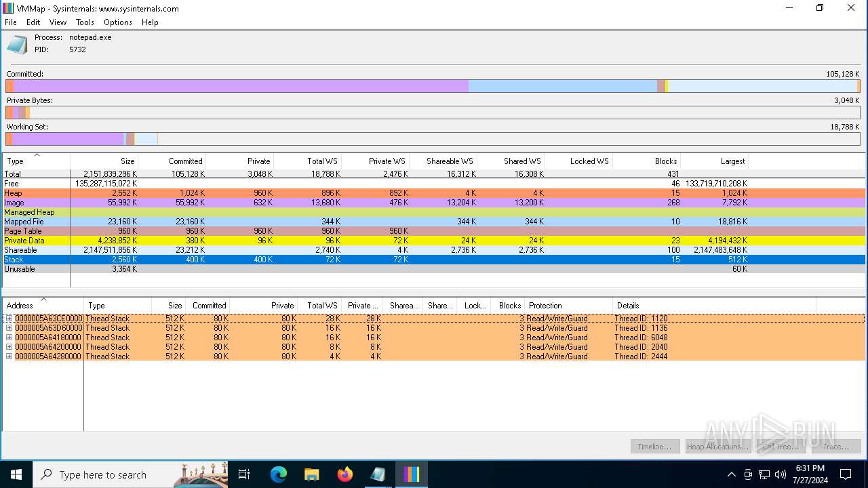The image size is (868, 488).
Task: Open Task View on taskbar
Action: [x=244, y=474]
